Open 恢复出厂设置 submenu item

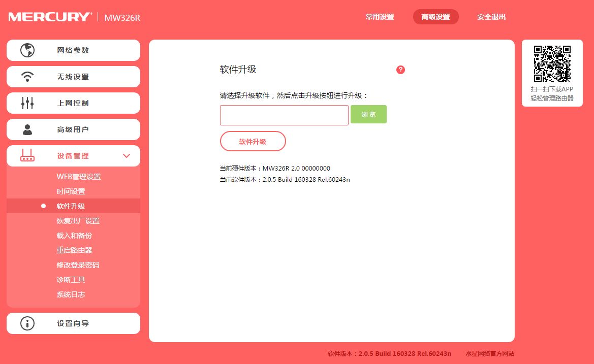pos(78,221)
